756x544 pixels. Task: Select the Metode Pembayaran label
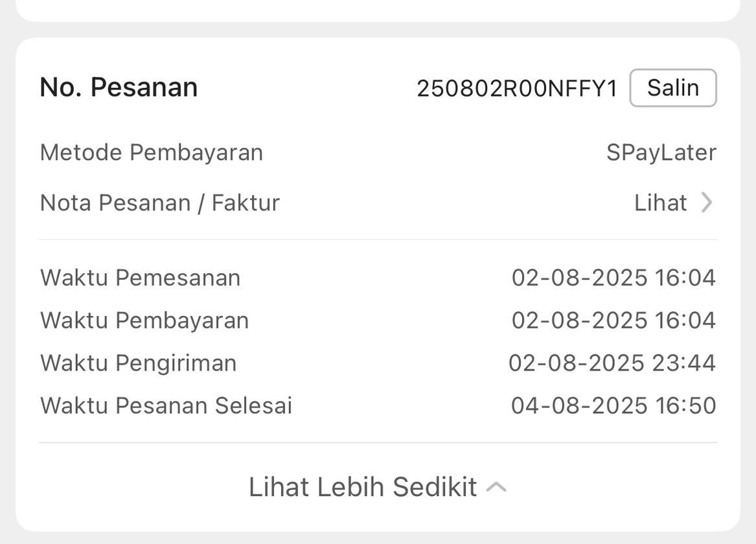[x=152, y=153]
